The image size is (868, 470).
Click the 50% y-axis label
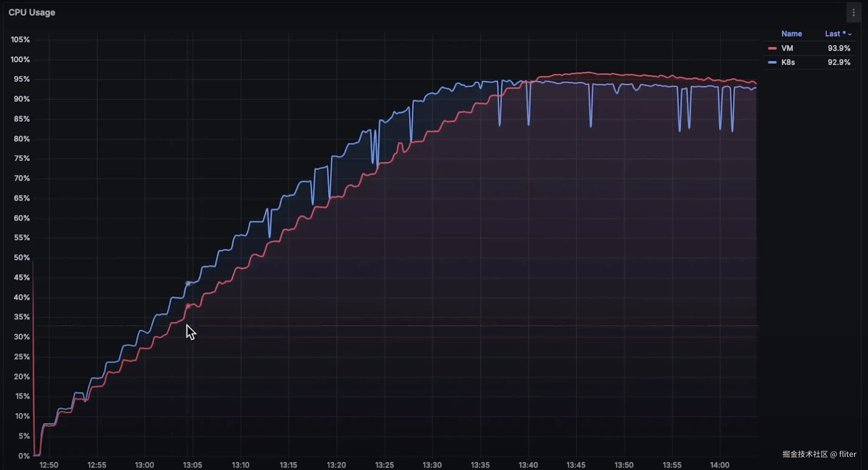click(22, 257)
